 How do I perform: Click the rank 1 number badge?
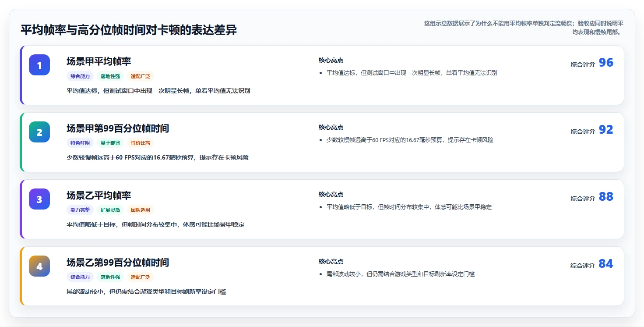click(39, 65)
